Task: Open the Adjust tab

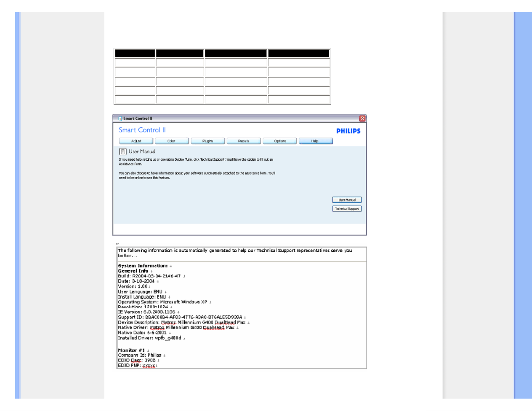Action: coord(136,141)
